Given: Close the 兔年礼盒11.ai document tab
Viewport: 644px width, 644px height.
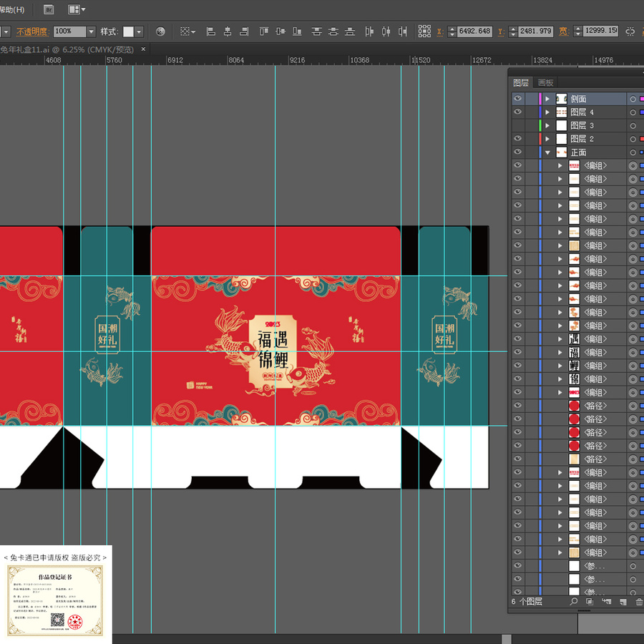Looking at the screenshot, I should click(x=143, y=49).
